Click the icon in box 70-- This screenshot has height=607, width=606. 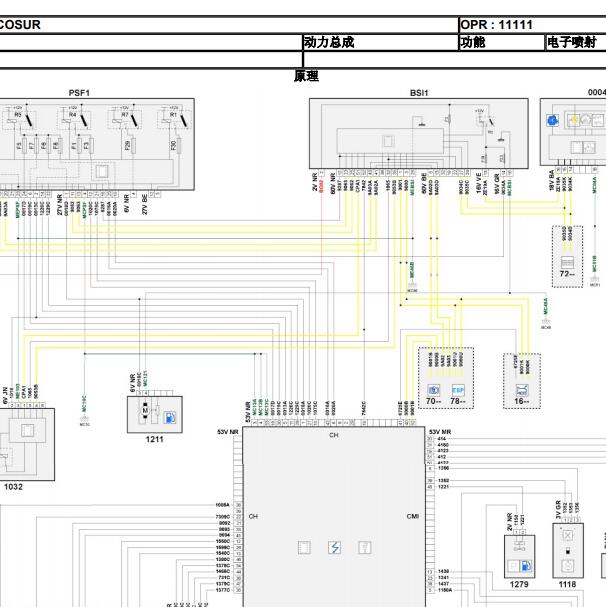coord(432,389)
